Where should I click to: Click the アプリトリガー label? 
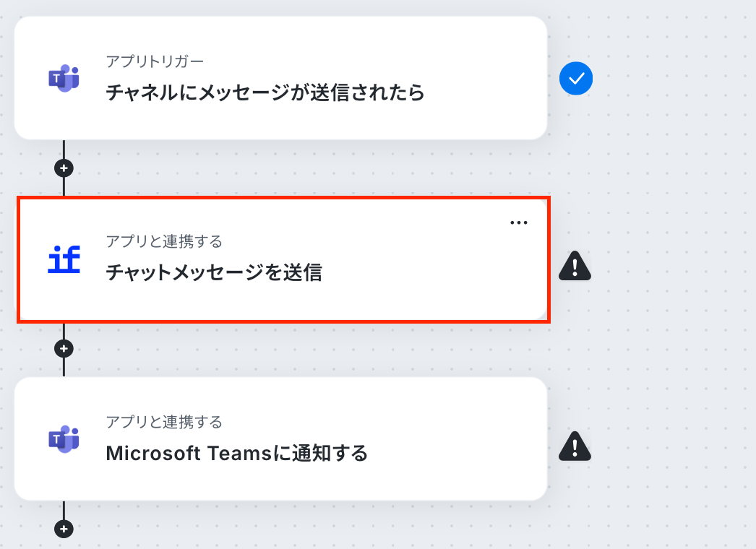tap(155, 61)
